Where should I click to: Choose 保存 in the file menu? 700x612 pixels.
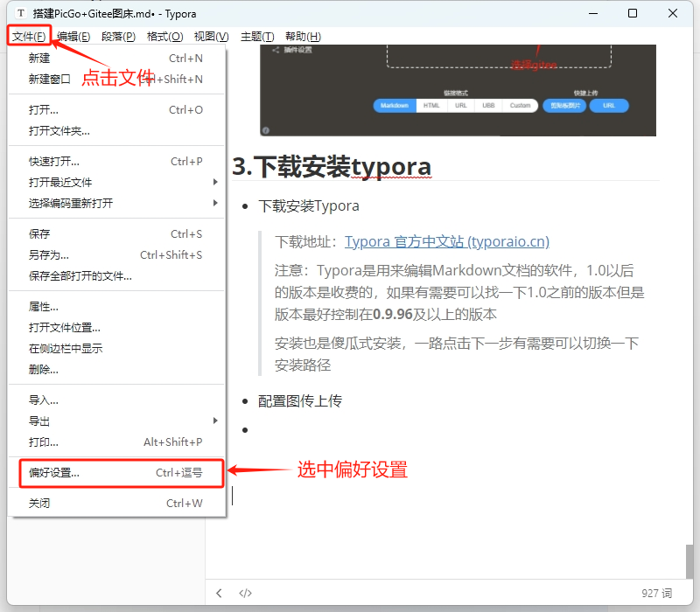click(x=116, y=233)
